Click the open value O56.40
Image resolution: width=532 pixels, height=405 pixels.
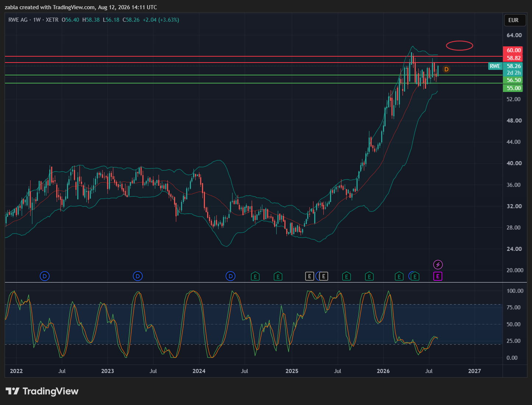[x=70, y=20]
